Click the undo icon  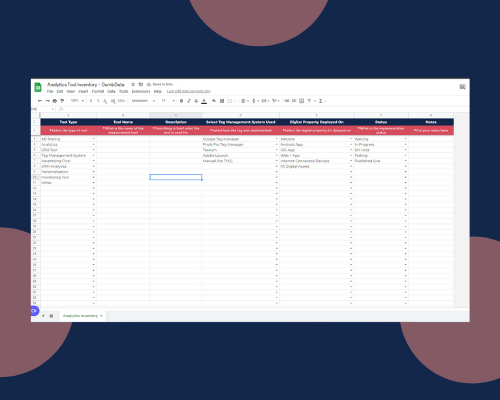[40, 101]
